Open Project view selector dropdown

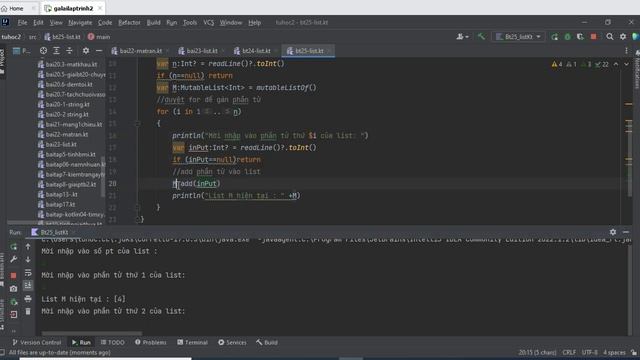[x=21, y=51]
